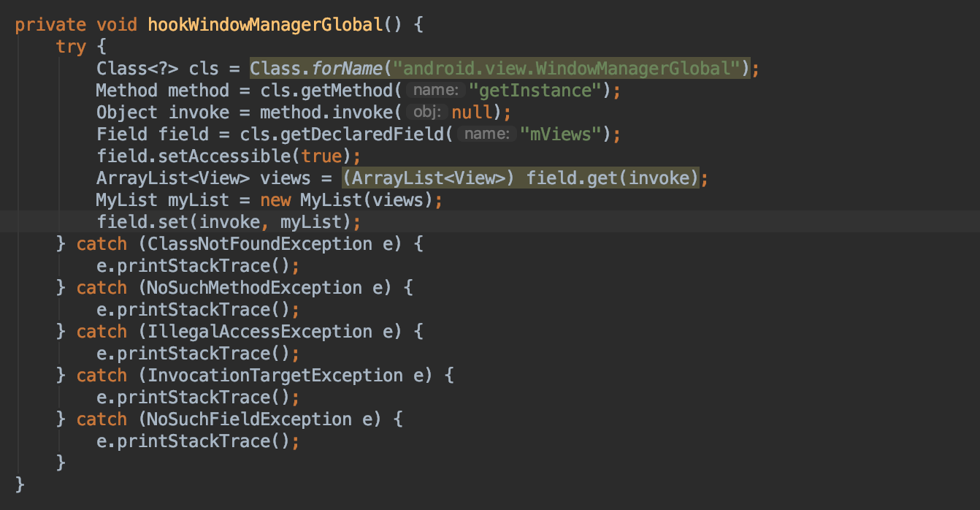980x510 pixels.
Task: Click the private keyword
Action: click(50, 25)
